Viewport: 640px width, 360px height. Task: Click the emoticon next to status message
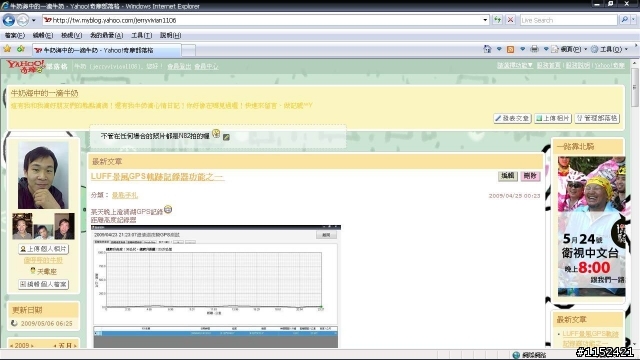click(216, 133)
